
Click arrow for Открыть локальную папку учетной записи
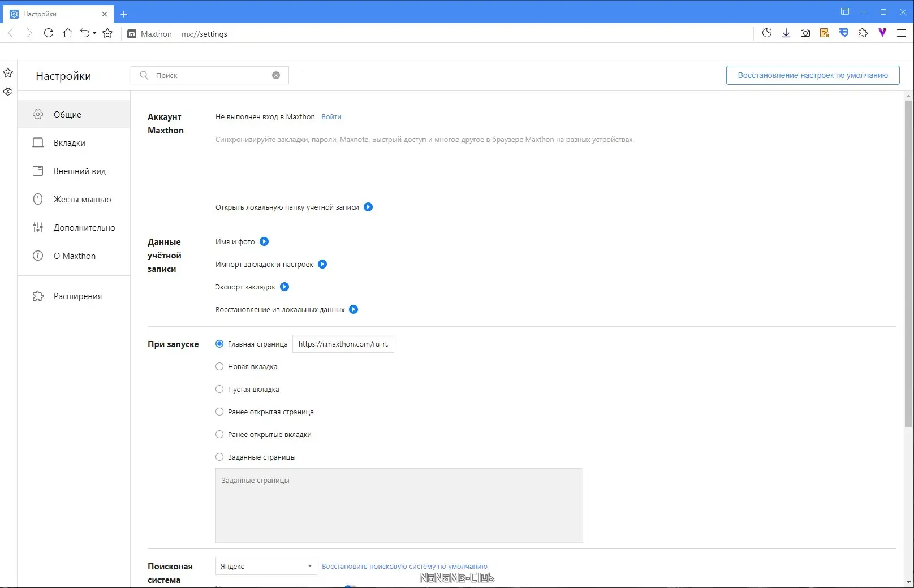pyautogui.click(x=368, y=207)
